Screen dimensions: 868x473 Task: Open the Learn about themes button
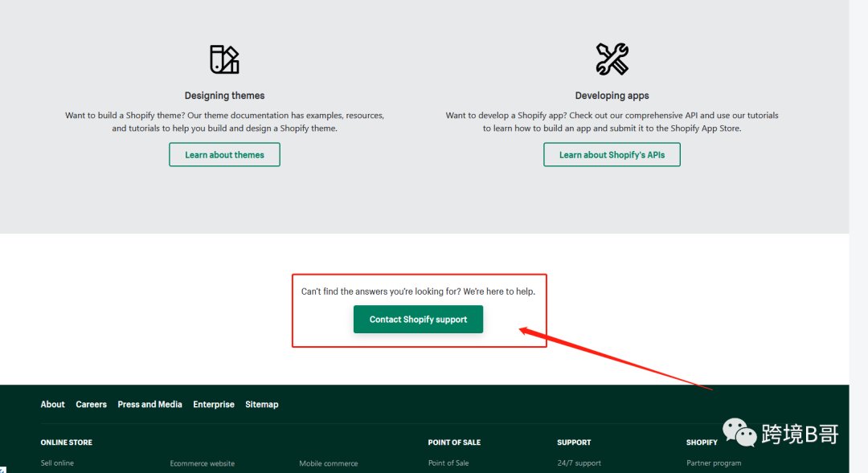(224, 155)
